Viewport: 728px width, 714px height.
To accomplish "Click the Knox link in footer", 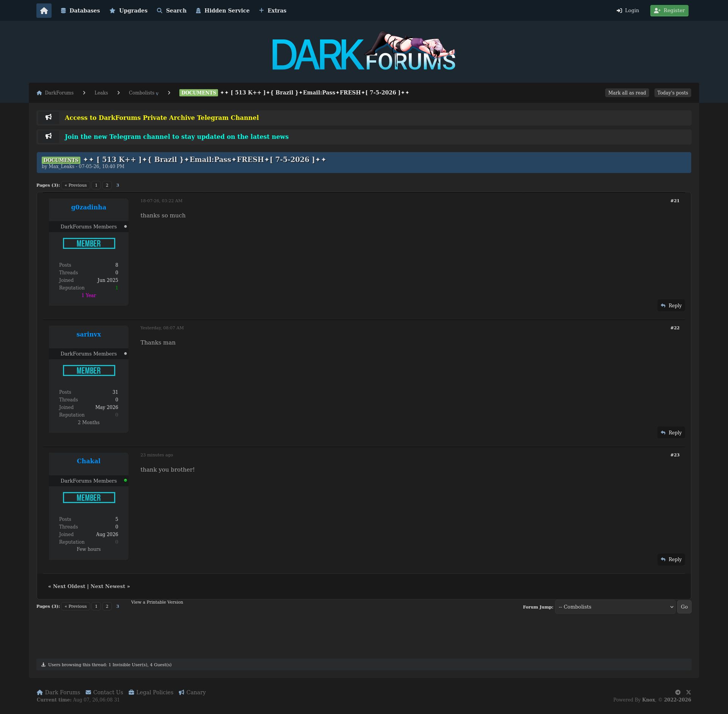I will [648, 700].
